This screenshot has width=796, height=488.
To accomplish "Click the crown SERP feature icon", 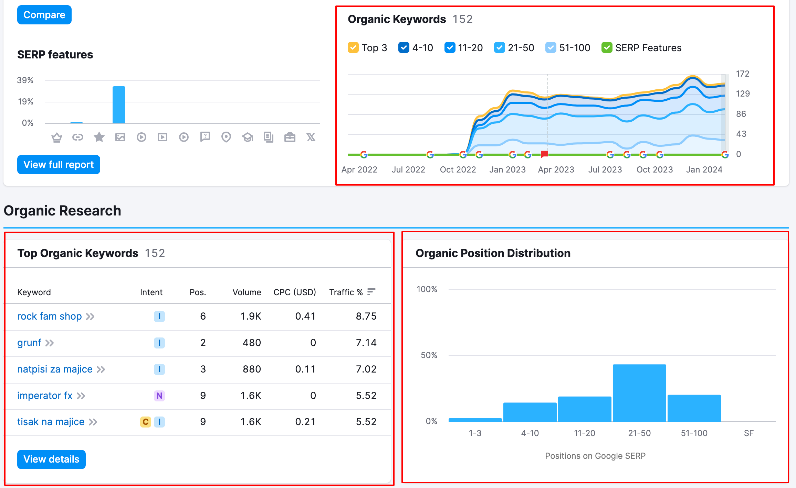I will click(56, 137).
